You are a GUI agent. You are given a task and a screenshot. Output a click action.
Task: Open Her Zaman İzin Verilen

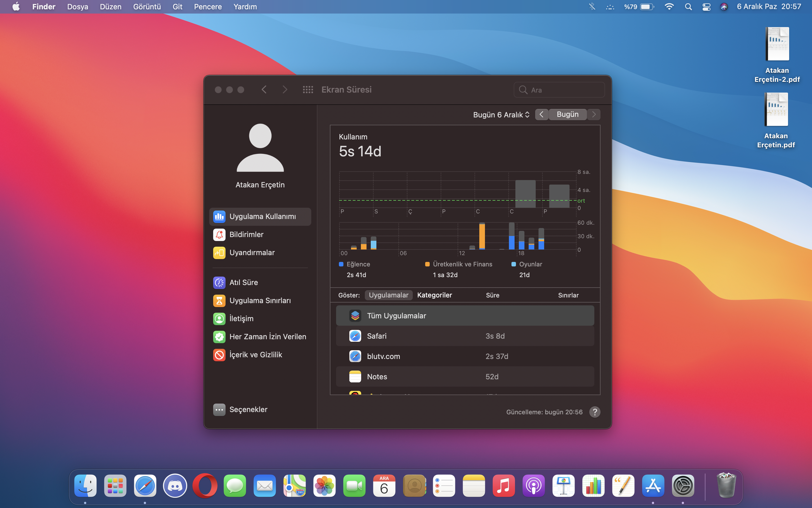click(260, 337)
